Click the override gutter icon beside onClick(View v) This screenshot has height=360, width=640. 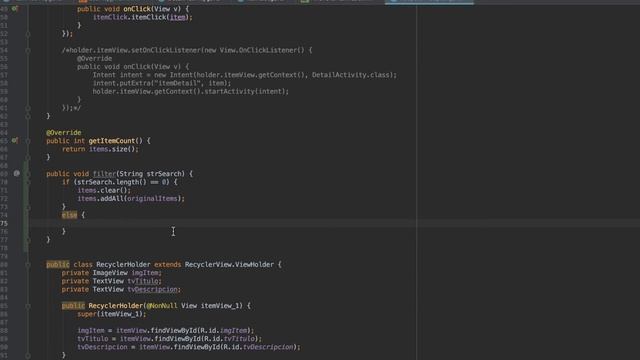14,8
